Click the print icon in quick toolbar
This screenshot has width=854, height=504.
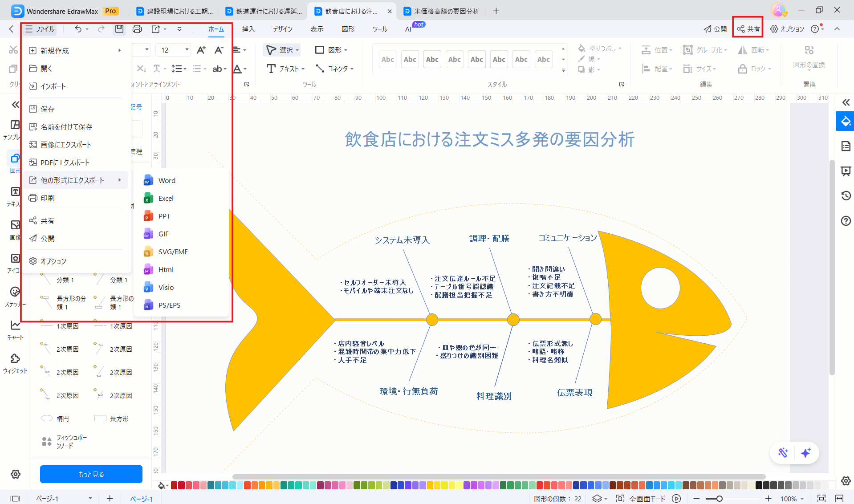(137, 29)
